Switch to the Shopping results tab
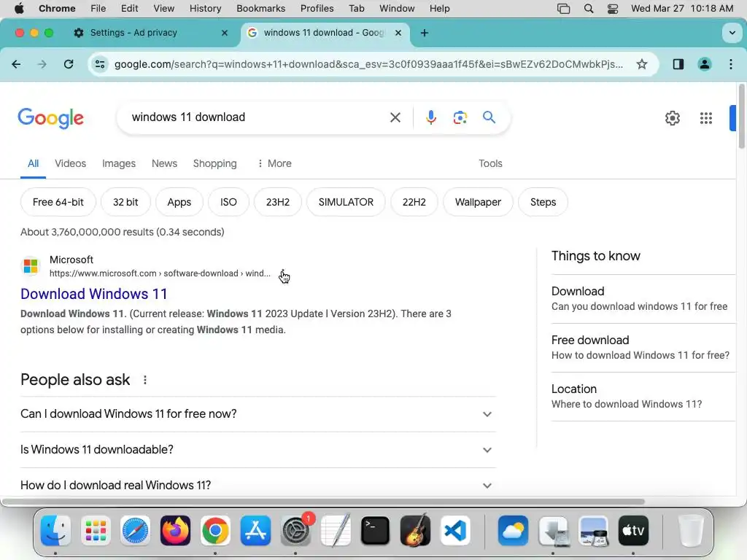The width and height of the screenshot is (747, 560). click(x=215, y=163)
